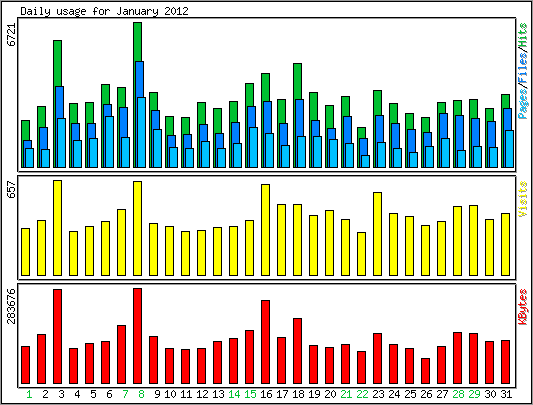Screen dimensions: 533x405
Task: Click the red KBytes bar for day 7
Action: [121, 355]
